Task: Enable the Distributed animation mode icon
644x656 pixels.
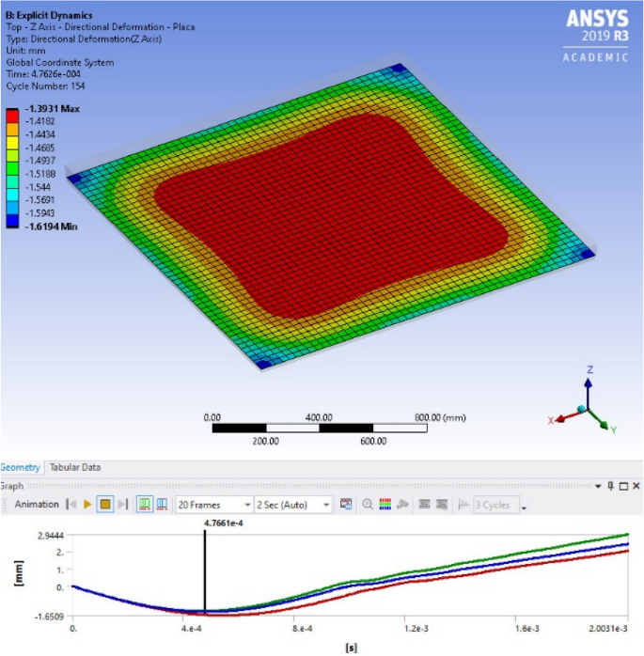Action: pos(145,504)
